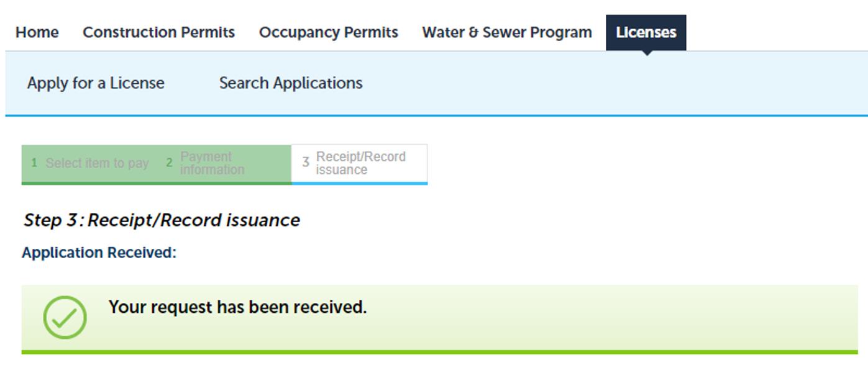
Task: Return to step 1 Select item to pay
Action: (x=89, y=164)
